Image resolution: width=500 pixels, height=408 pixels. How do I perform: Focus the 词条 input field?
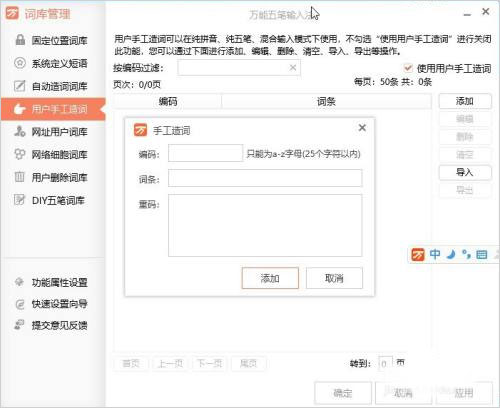click(x=265, y=178)
